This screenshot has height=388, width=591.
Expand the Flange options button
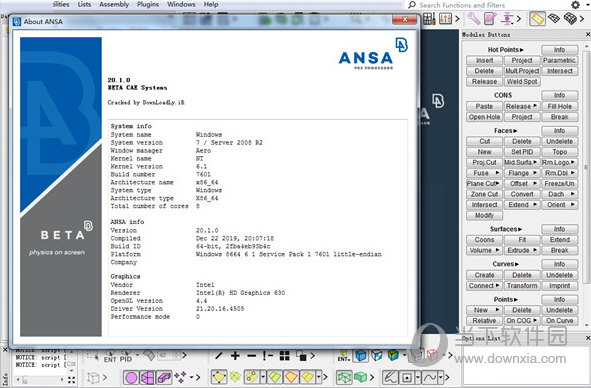click(x=522, y=173)
